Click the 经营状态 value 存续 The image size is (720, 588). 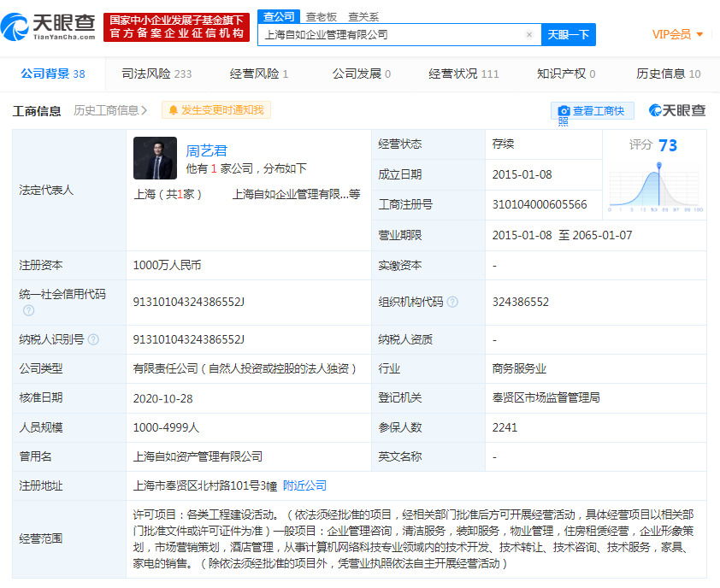[504, 144]
